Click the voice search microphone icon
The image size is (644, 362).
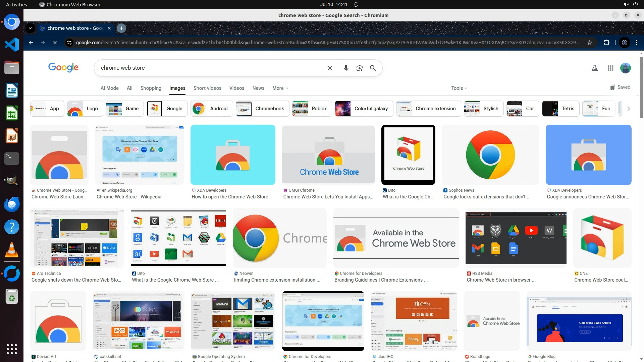346,68
